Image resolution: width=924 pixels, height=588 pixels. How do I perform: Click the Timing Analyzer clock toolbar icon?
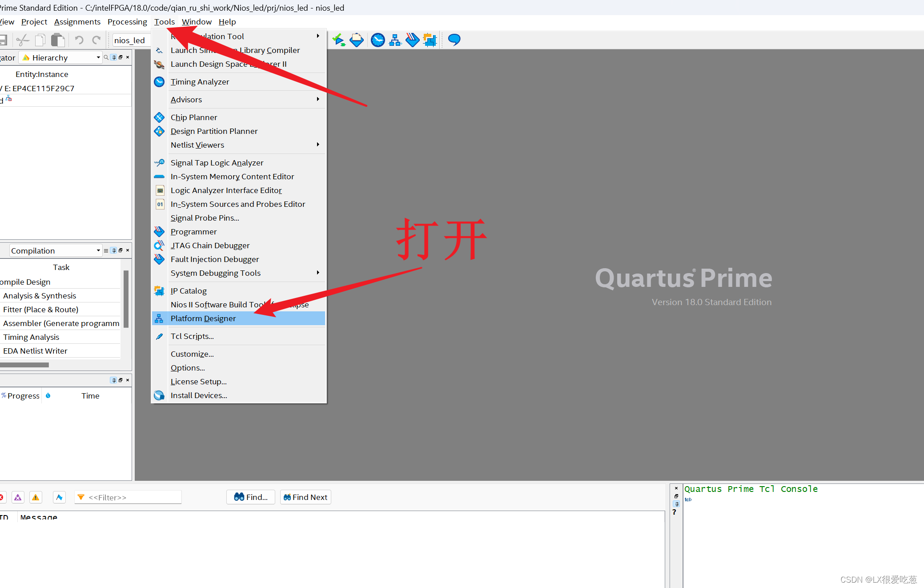point(378,40)
